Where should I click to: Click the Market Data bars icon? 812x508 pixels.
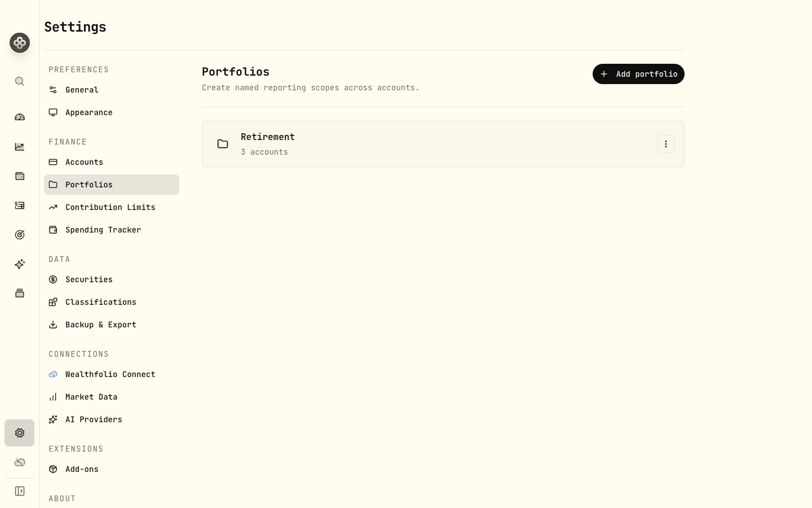[53, 397]
